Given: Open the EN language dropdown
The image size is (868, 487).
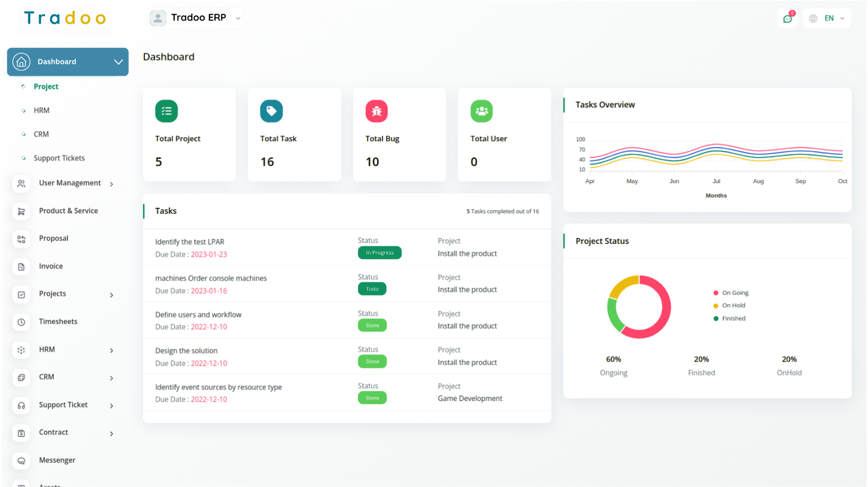Looking at the screenshot, I should tap(828, 18).
